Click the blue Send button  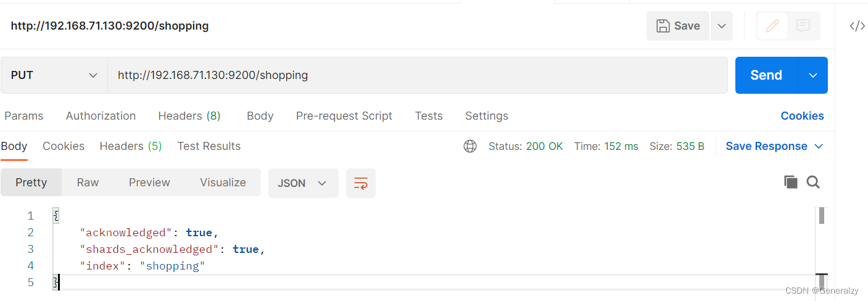pyautogui.click(x=766, y=75)
